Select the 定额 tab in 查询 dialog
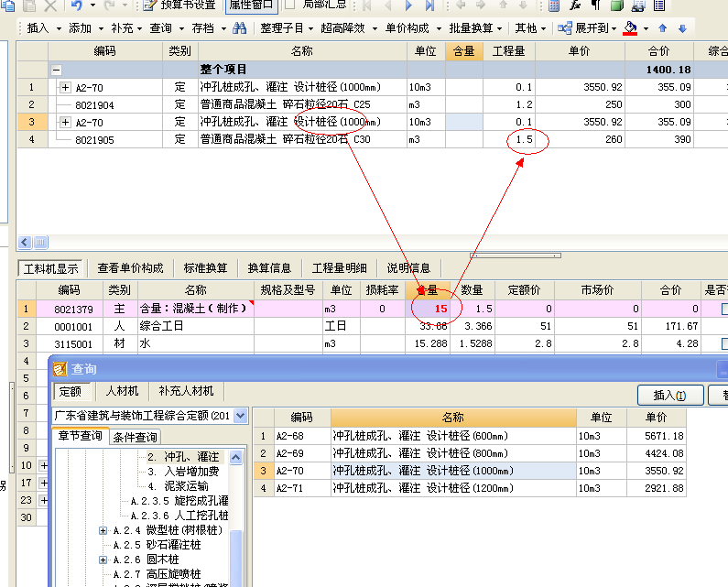This screenshot has width=728, height=587. pos(71,391)
